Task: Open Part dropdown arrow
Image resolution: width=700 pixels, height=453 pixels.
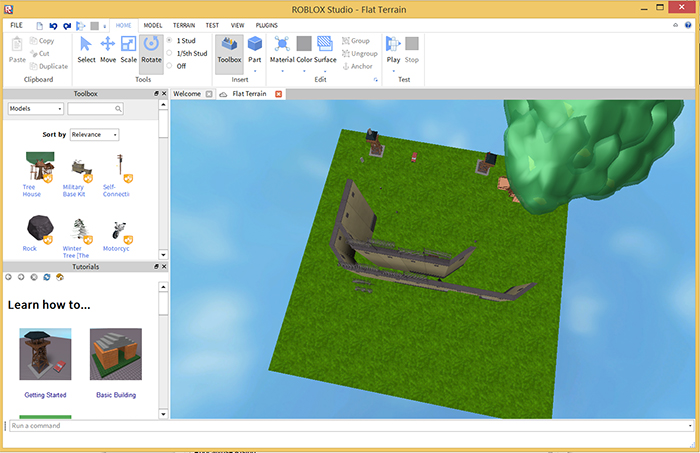Action: [x=255, y=71]
